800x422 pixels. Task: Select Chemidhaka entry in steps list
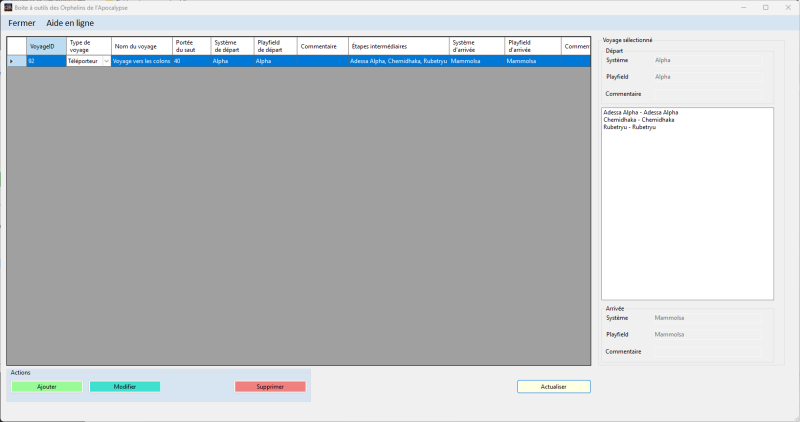pos(638,120)
